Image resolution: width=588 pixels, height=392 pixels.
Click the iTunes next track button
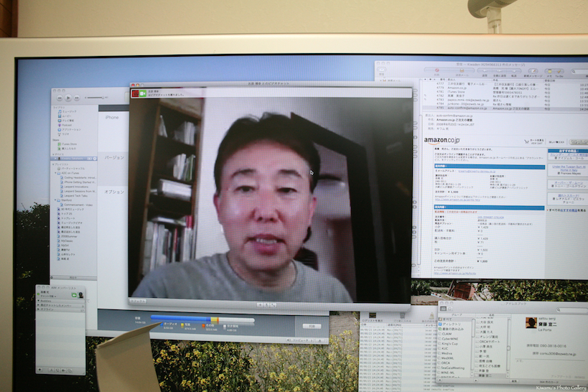(x=77, y=98)
